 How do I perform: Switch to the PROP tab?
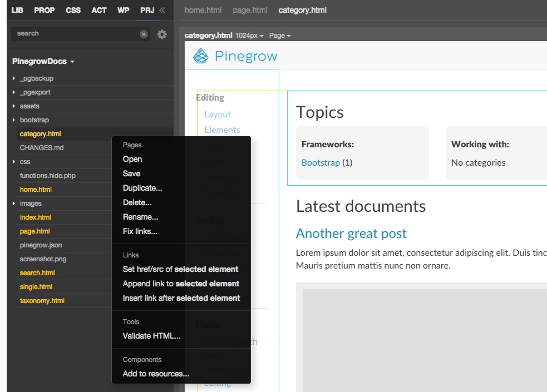point(45,11)
